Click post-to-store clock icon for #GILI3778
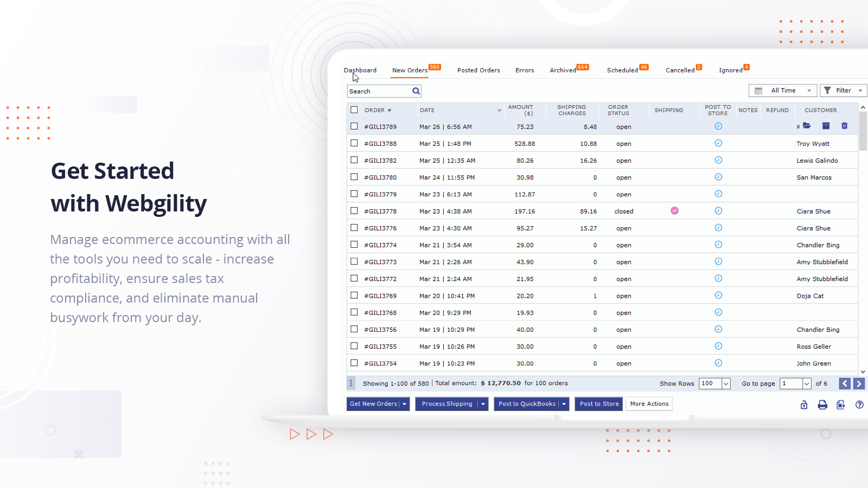The image size is (868, 488). 718,210
